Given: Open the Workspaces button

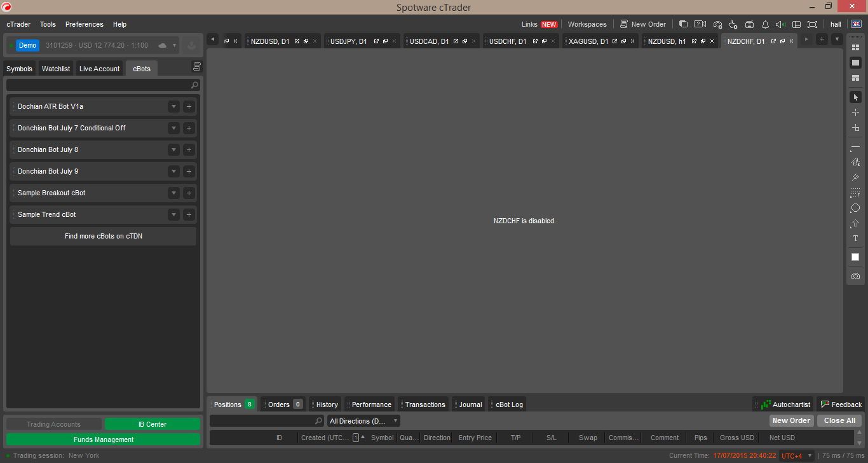Looking at the screenshot, I should 587,24.
